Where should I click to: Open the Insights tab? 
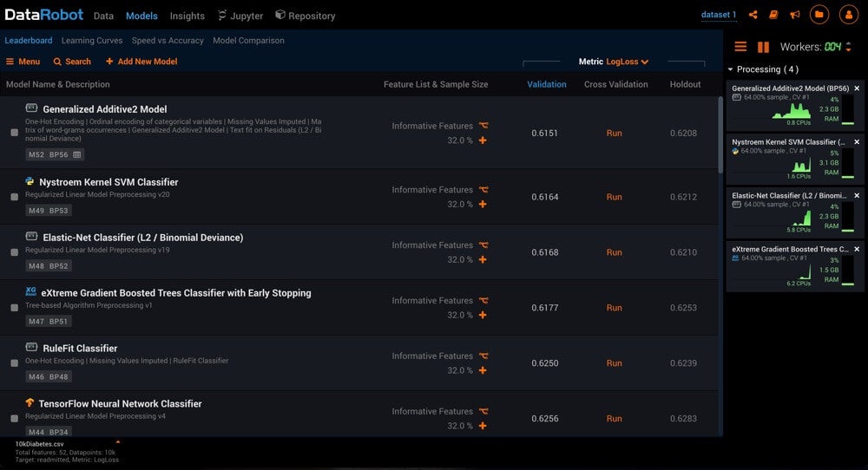(187, 16)
